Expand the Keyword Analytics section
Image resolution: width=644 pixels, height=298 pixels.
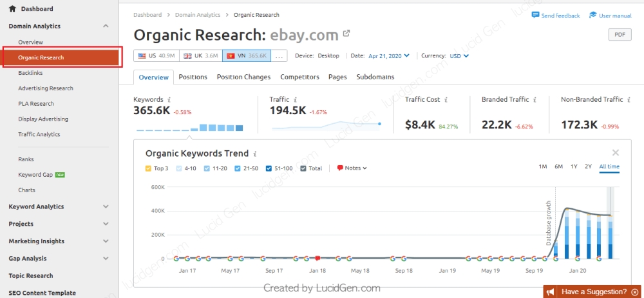click(x=106, y=206)
